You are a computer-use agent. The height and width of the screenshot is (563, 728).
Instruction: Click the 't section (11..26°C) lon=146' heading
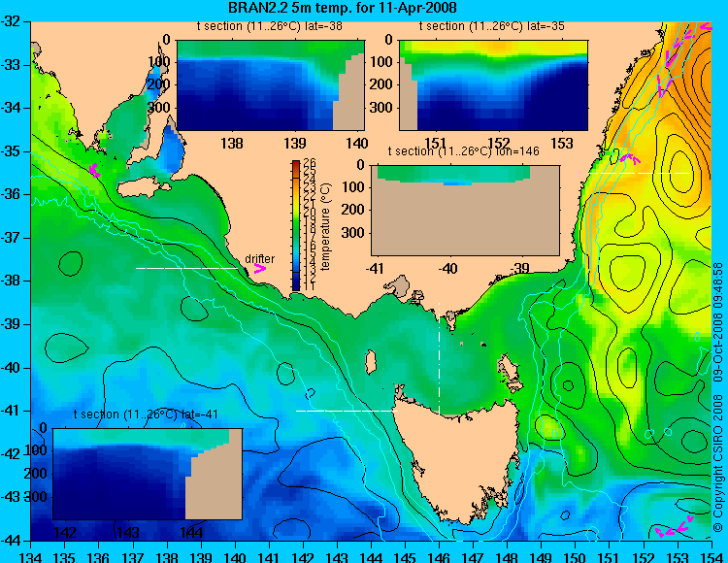463,151
